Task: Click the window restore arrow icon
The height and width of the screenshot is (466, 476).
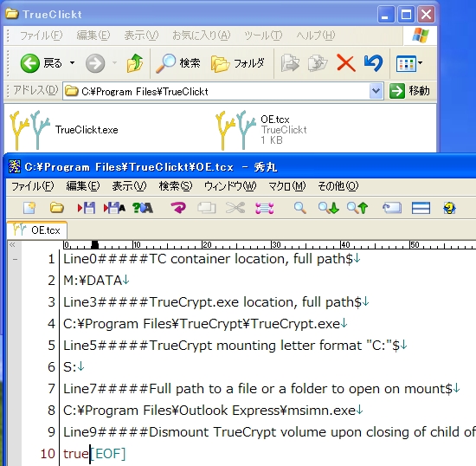Action: [x=392, y=208]
